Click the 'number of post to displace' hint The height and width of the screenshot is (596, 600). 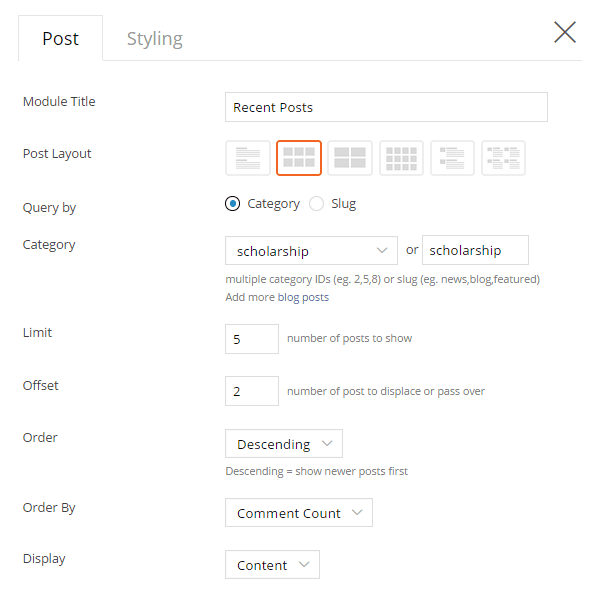(x=386, y=391)
